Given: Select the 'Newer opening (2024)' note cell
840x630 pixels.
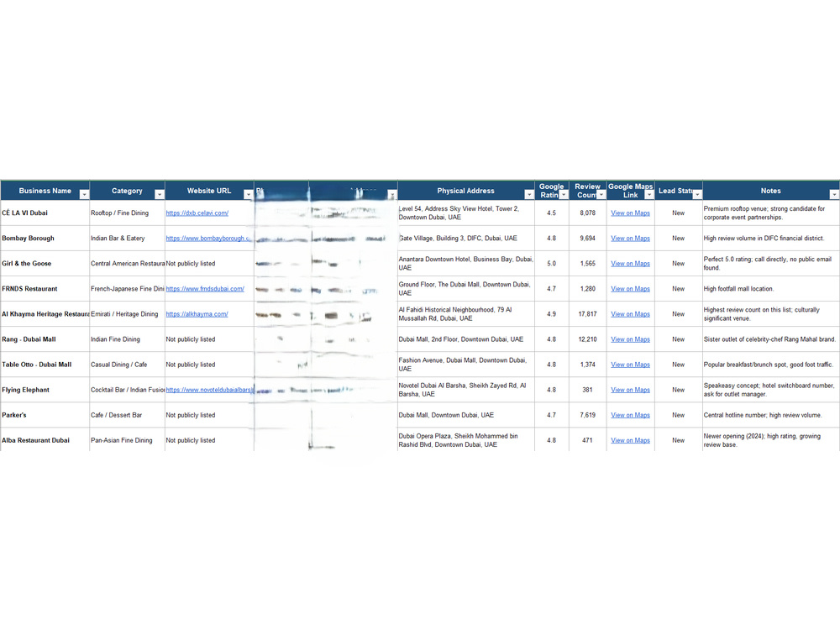Looking at the screenshot, I should [771, 440].
